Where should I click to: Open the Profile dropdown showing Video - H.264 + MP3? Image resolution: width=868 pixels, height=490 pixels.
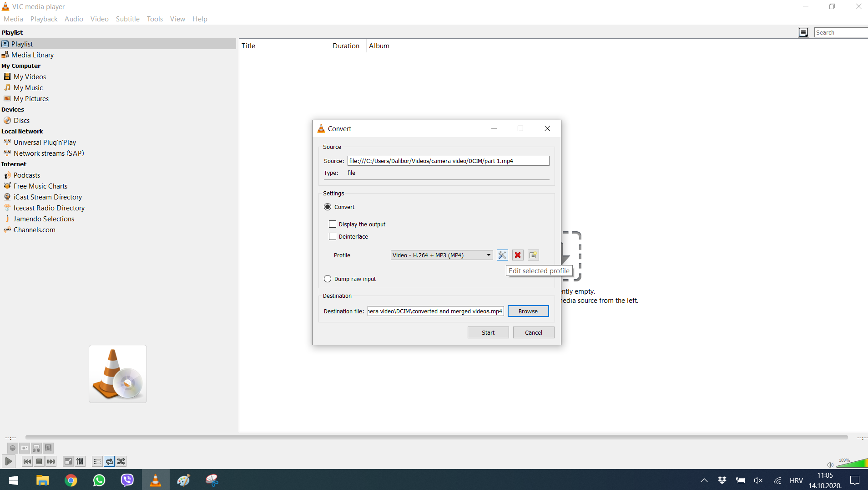click(x=441, y=255)
